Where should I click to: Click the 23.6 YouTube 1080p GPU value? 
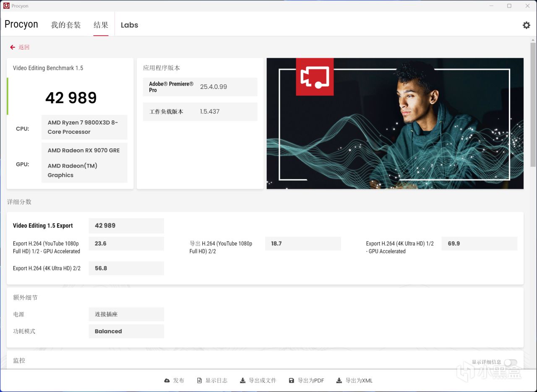pyautogui.click(x=126, y=244)
